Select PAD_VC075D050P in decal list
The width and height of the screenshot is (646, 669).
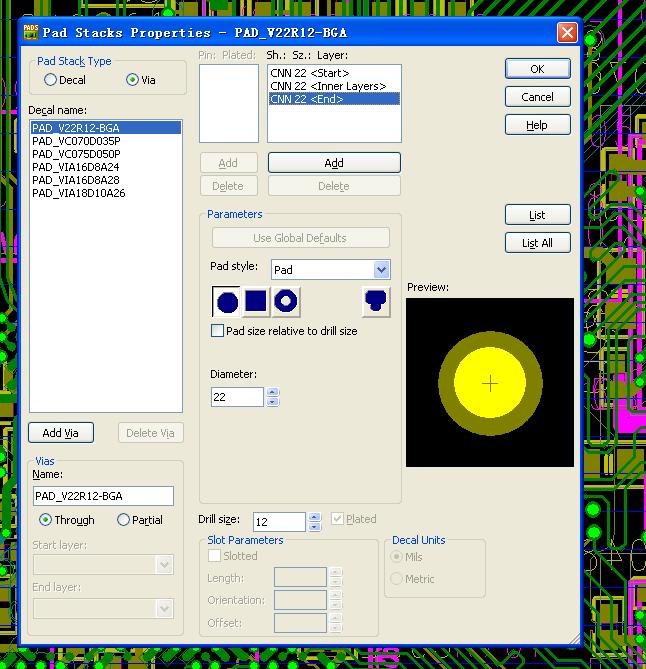coord(106,154)
